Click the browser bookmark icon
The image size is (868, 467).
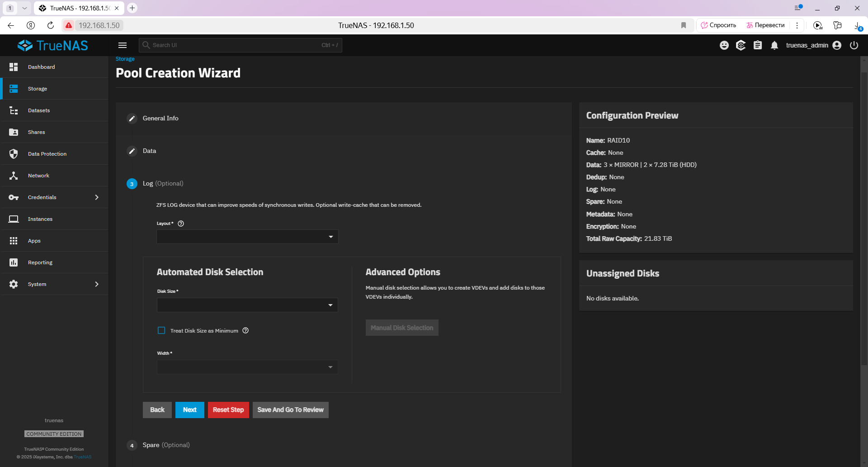(x=684, y=25)
